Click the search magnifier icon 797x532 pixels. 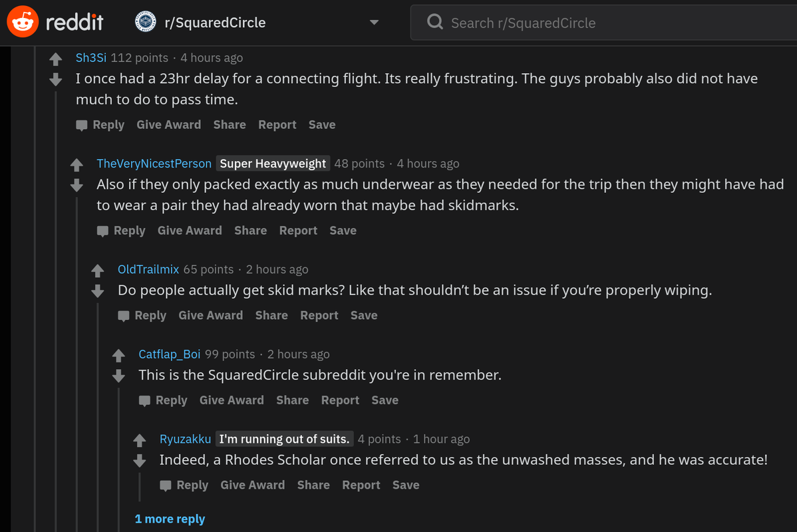(435, 23)
